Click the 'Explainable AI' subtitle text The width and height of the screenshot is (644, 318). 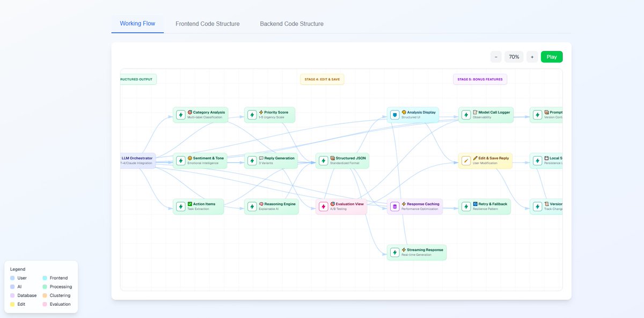[x=269, y=209]
